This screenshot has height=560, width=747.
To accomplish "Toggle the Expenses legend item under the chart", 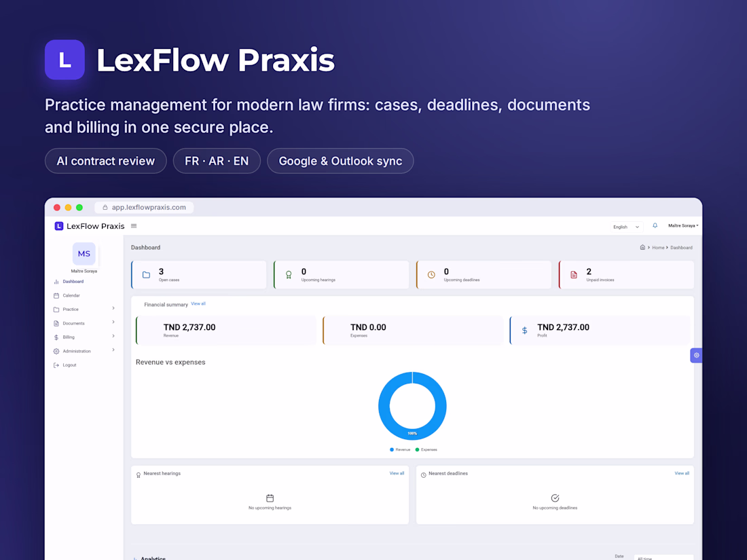I will point(426,449).
